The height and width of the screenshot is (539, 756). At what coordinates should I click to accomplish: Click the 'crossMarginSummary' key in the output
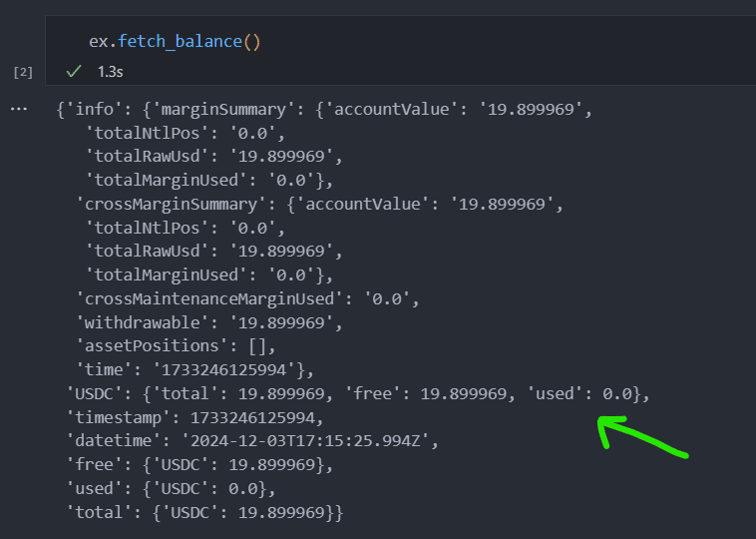pyautogui.click(x=158, y=205)
